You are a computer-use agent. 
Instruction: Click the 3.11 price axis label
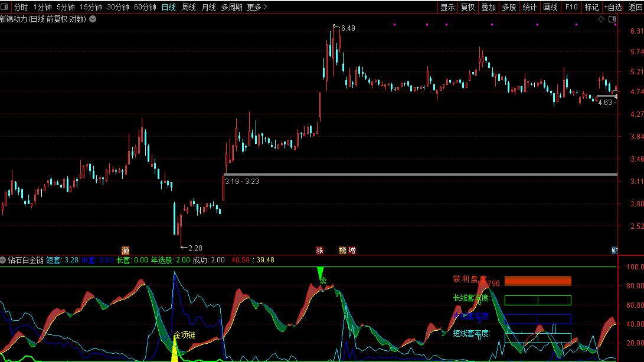[637, 182]
